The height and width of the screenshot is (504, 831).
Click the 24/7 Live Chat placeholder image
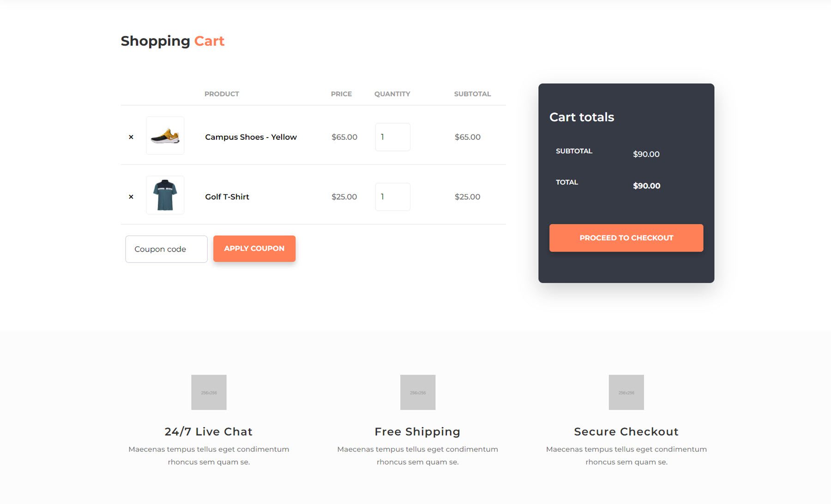(x=209, y=392)
